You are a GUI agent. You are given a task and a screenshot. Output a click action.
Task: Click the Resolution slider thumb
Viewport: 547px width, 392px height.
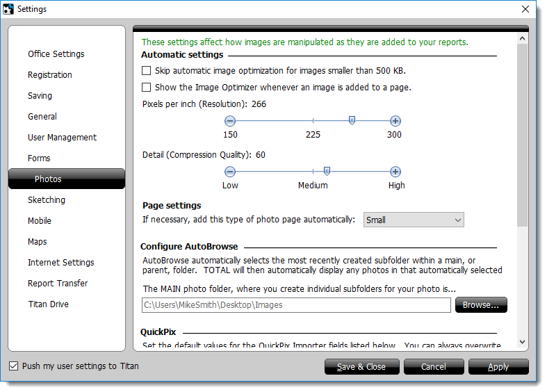point(352,121)
